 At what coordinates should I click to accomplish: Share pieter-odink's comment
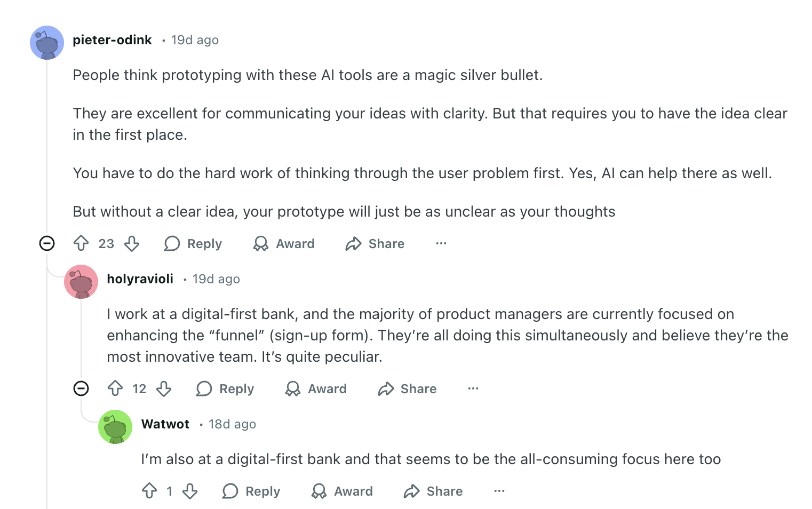[x=375, y=244]
